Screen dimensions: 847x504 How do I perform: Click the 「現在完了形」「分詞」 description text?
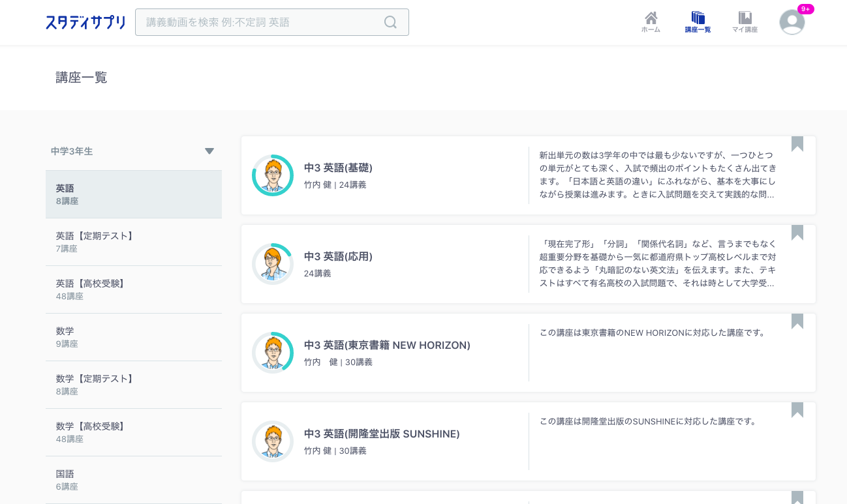(x=658, y=263)
